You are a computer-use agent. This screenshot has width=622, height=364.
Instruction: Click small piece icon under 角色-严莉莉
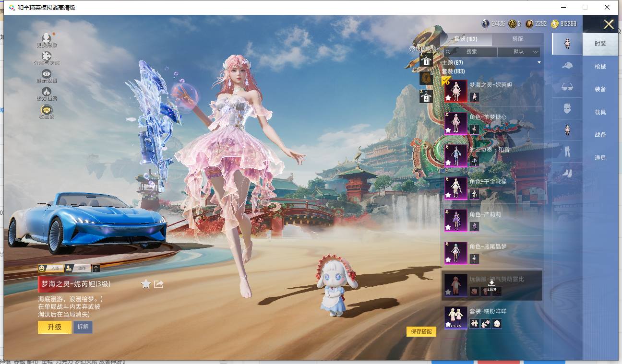(x=474, y=226)
